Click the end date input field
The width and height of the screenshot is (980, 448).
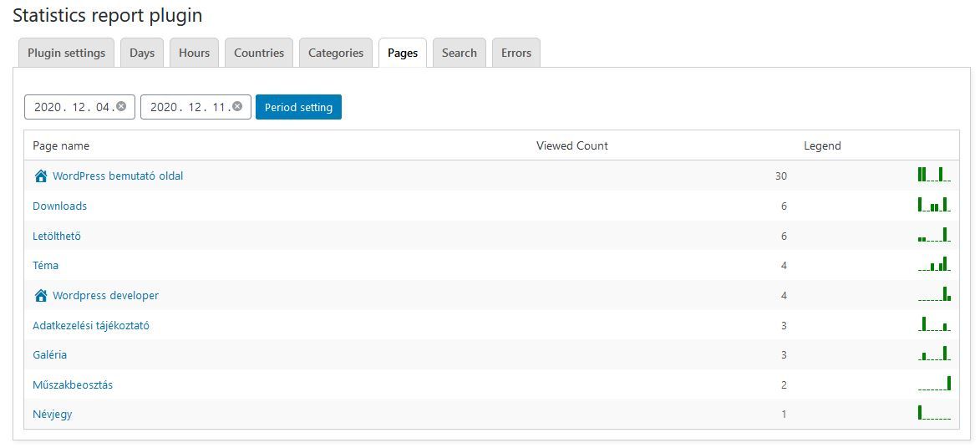click(x=188, y=107)
